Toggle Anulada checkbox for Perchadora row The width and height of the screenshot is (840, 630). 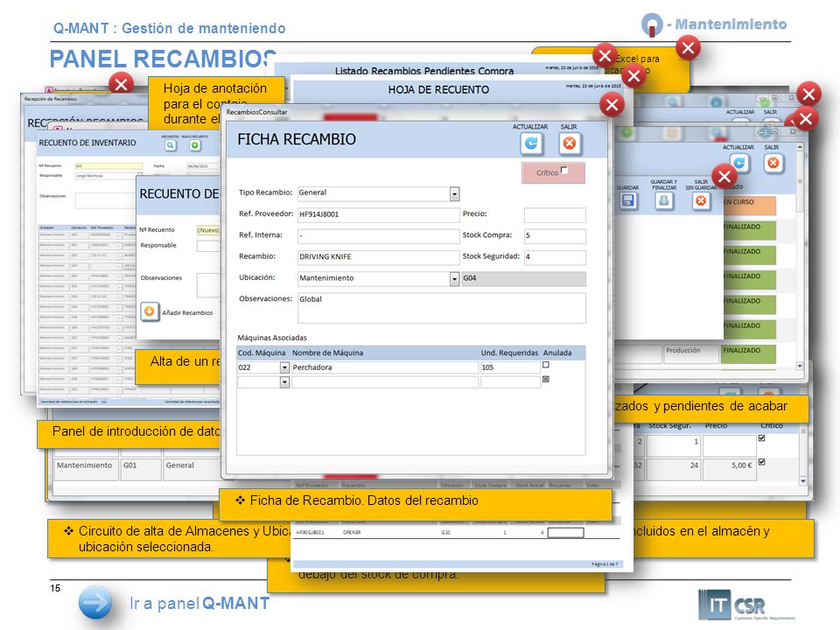coord(546,365)
